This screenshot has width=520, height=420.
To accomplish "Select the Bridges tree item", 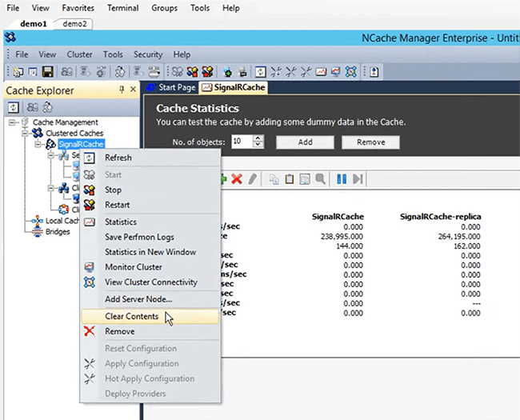I will [58, 232].
